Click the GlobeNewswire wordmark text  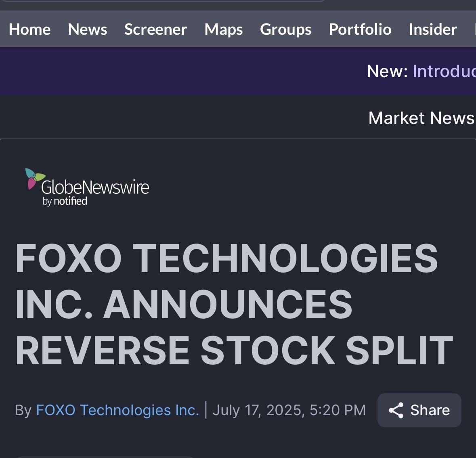(95, 187)
